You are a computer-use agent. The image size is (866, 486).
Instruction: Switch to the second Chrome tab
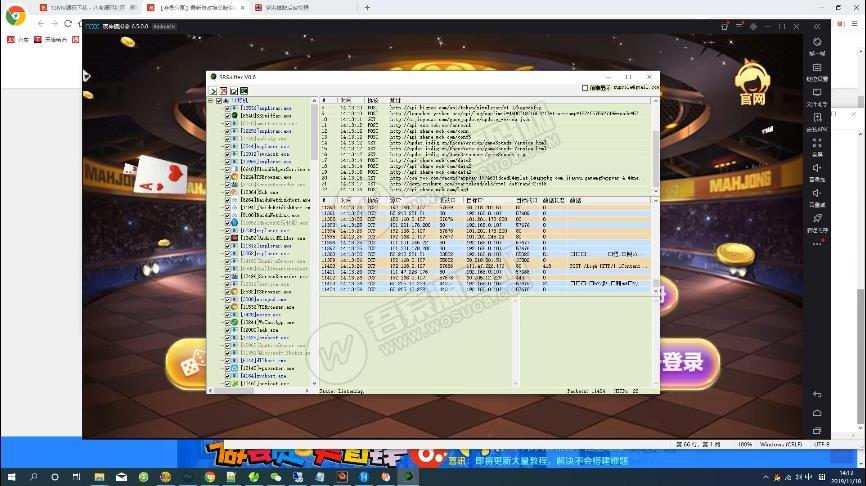tap(196, 8)
